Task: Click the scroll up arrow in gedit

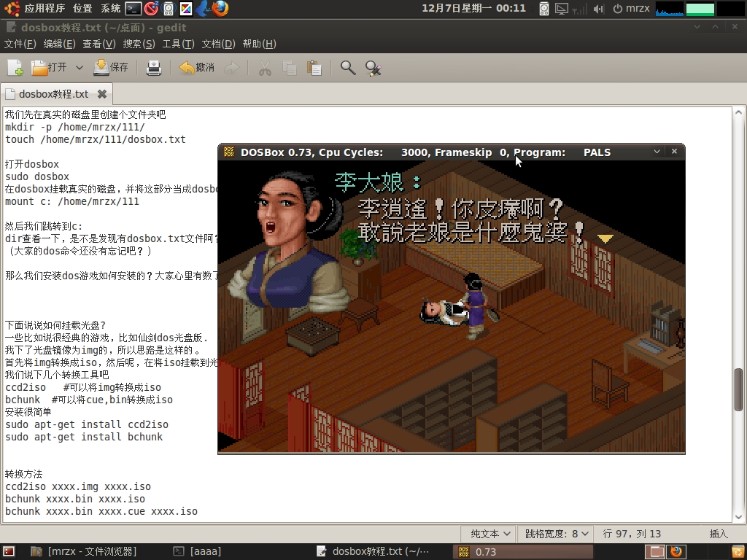Action: 738,113
